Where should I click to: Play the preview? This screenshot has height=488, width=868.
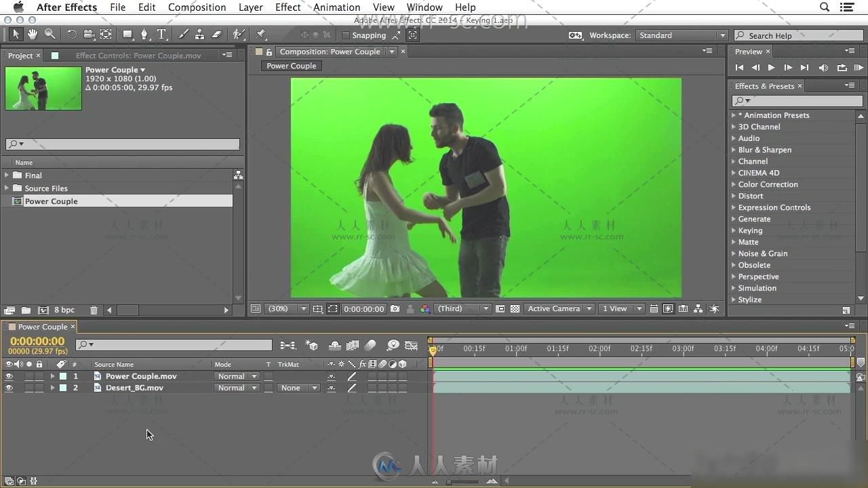(x=771, y=68)
